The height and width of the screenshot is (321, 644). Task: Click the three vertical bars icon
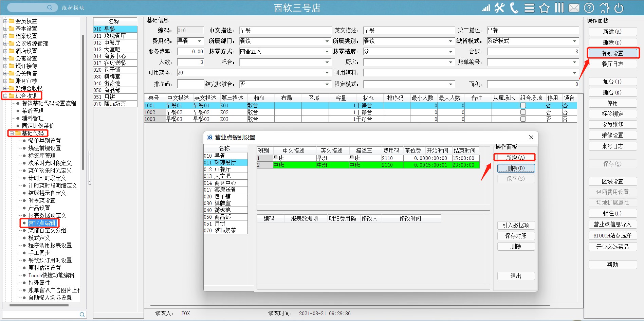[x=559, y=8]
